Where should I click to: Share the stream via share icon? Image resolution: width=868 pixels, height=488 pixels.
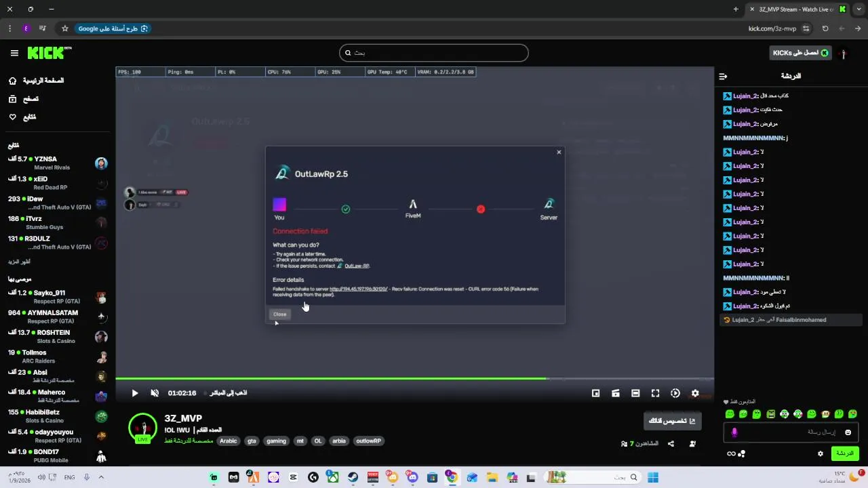[671, 444]
